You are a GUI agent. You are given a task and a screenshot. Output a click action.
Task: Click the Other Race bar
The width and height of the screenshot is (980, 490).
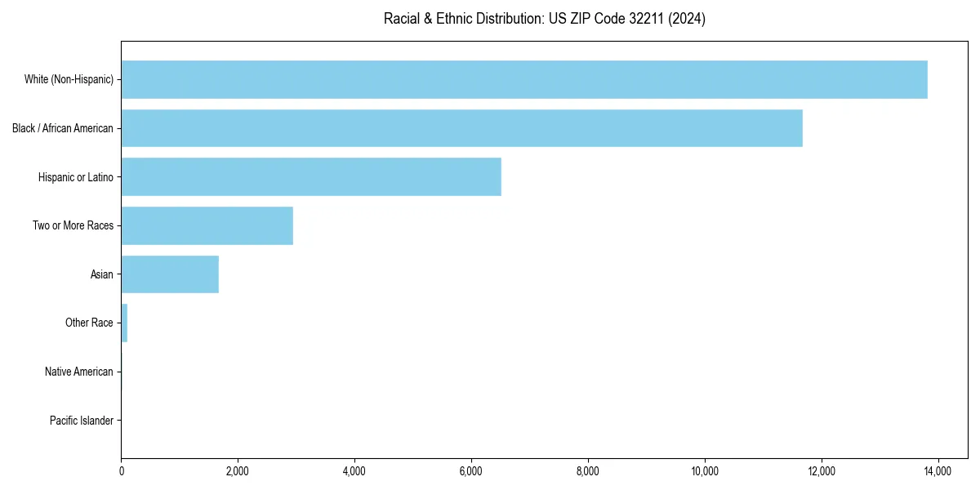[124, 323]
